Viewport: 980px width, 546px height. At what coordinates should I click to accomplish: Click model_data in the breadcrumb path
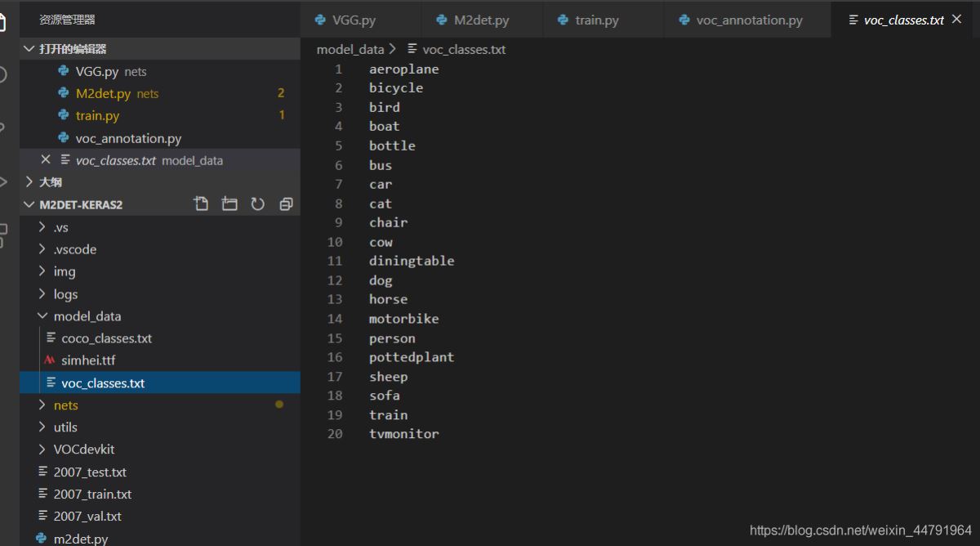350,50
